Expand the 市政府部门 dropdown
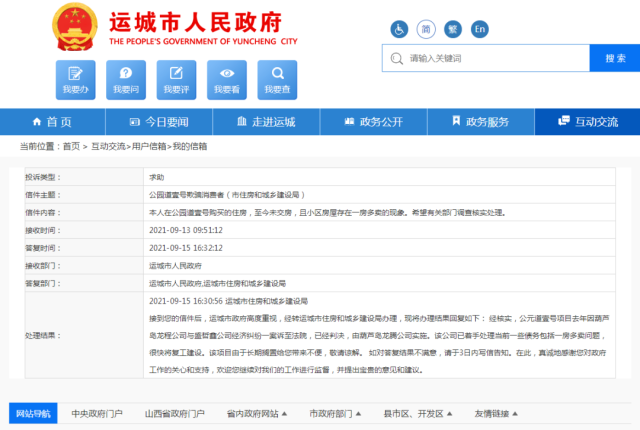Viewport: 640px width, 430px height. 336,413
